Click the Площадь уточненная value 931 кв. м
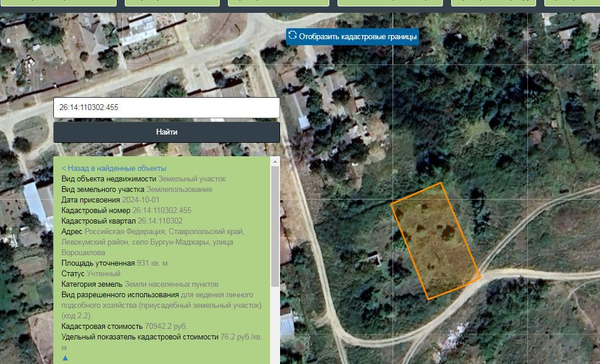This screenshot has width=600, height=364. tap(152, 263)
